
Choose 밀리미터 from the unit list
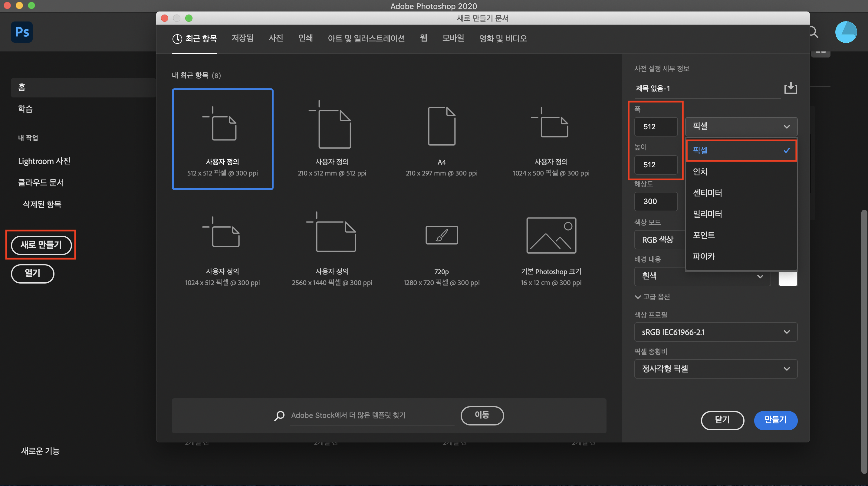tap(707, 214)
